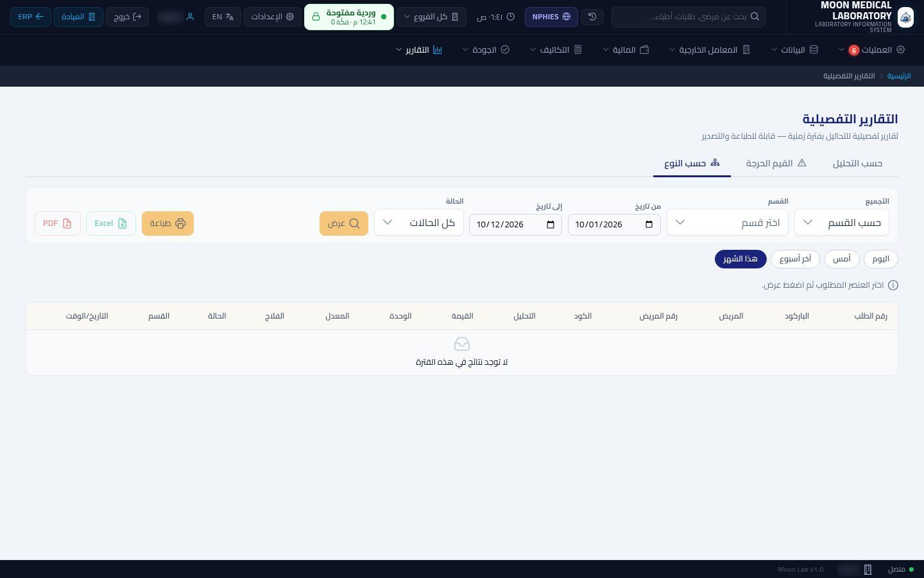Click رقم الطلب column header
This screenshot has width=924, height=578.
click(871, 316)
